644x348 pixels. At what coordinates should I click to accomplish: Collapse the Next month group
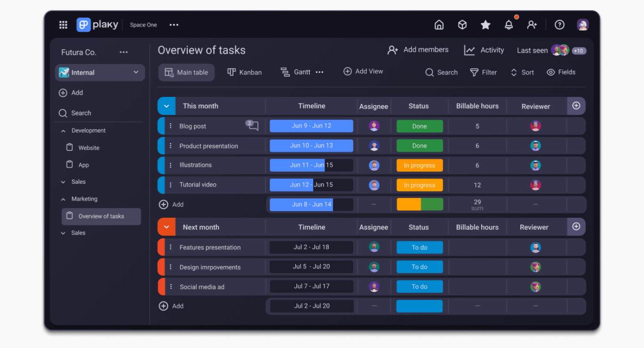(166, 227)
